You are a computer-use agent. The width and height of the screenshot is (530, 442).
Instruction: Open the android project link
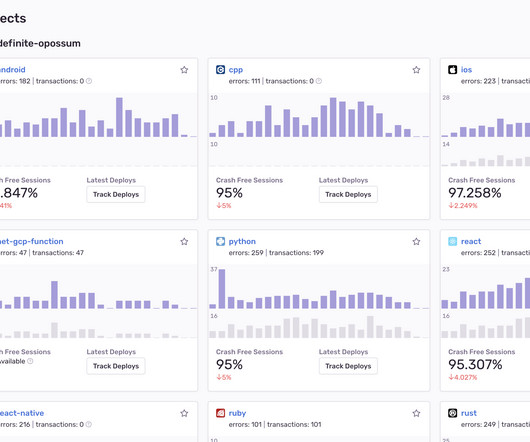pos(12,70)
